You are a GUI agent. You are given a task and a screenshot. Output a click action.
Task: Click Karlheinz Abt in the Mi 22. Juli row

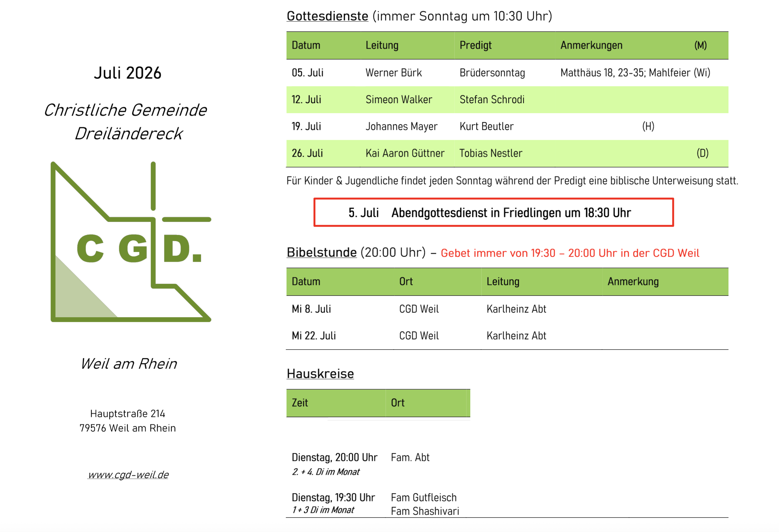516,335
